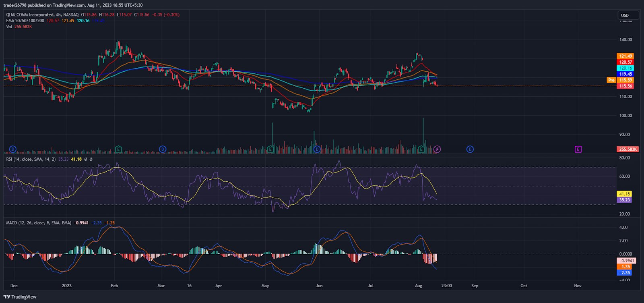644x303 pixels.
Task: Click the Vol indicator legend
Action: tap(9, 27)
